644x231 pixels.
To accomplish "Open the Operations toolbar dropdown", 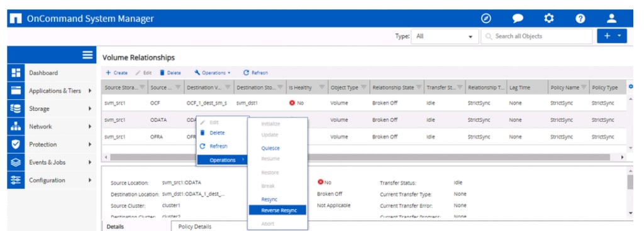I will point(213,73).
